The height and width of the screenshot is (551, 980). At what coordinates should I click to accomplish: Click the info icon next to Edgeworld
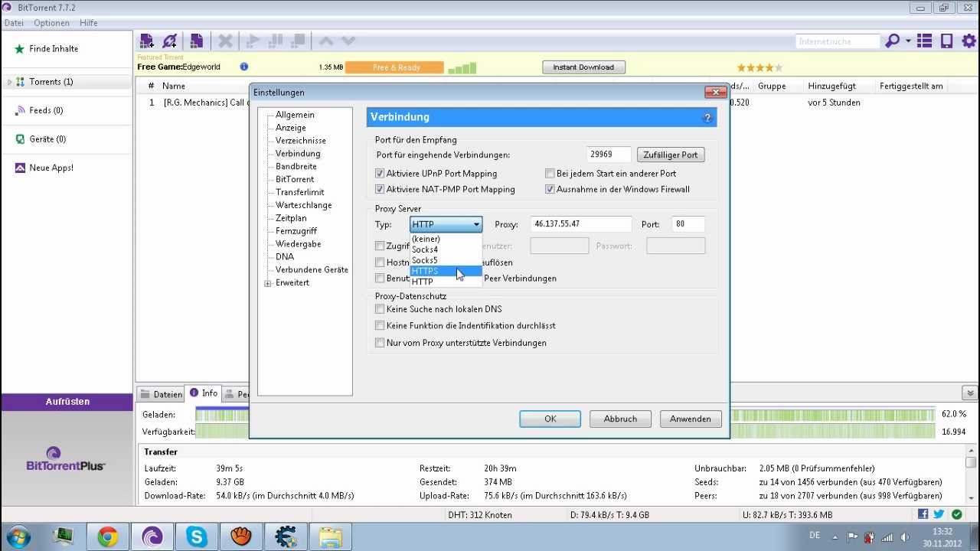244,67
